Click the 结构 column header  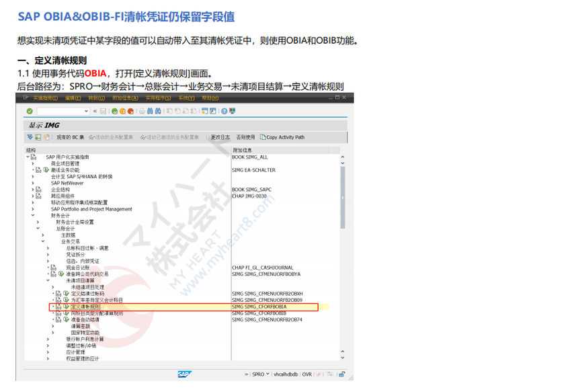(x=128, y=150)
